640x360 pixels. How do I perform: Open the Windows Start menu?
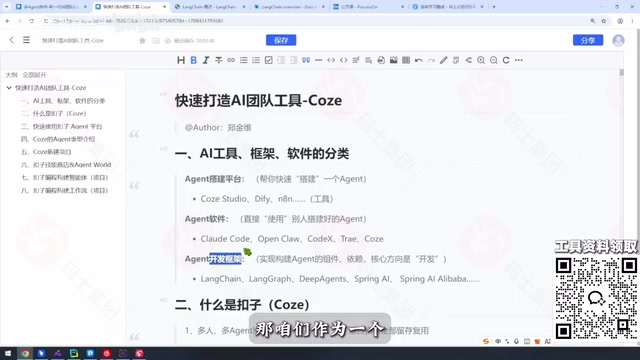pos(8,353)
